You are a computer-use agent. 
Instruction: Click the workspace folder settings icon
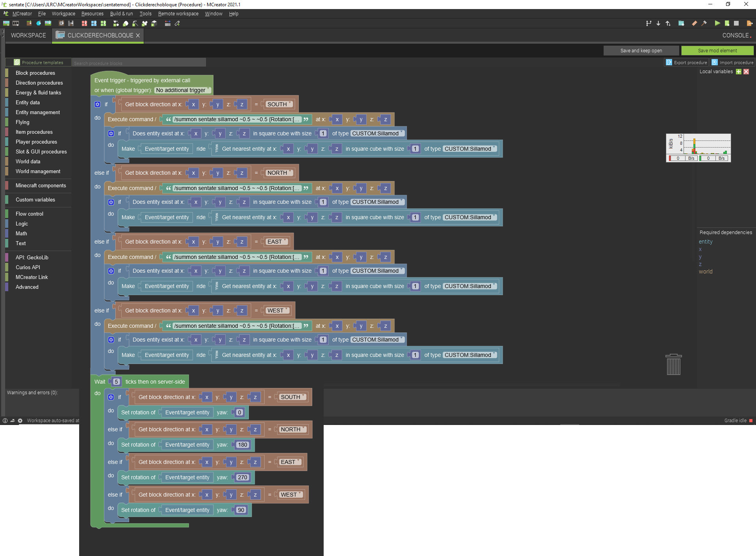tap(681, 23)
